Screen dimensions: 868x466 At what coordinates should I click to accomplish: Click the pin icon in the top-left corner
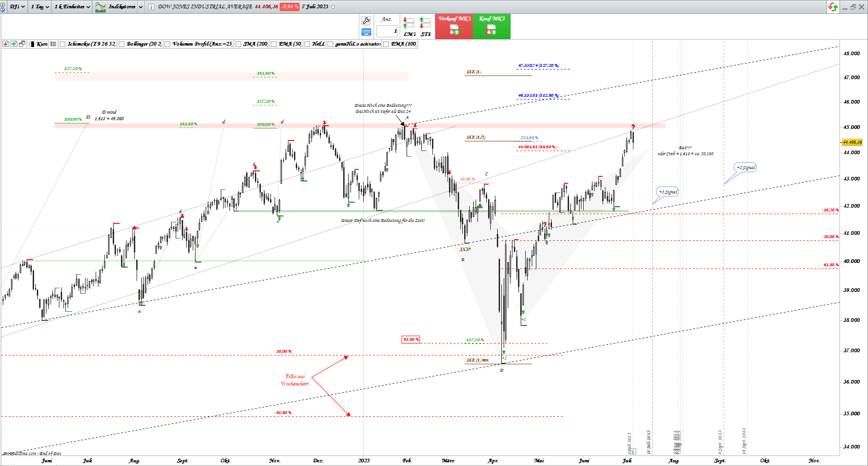click(x=3, y=7)
